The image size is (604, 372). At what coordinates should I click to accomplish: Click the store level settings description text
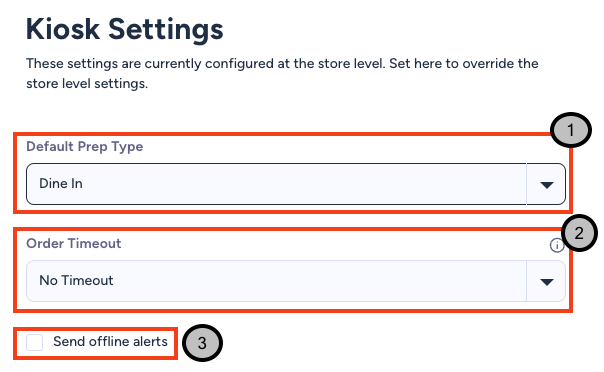pos(282,73)
